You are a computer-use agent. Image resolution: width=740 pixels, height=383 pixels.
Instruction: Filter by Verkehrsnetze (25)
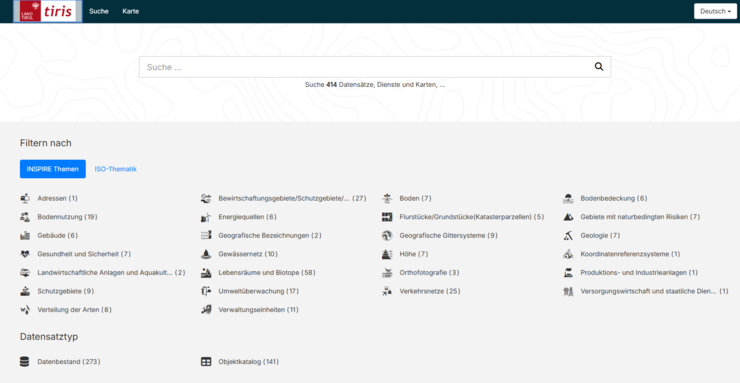click(x=429, y=291)
